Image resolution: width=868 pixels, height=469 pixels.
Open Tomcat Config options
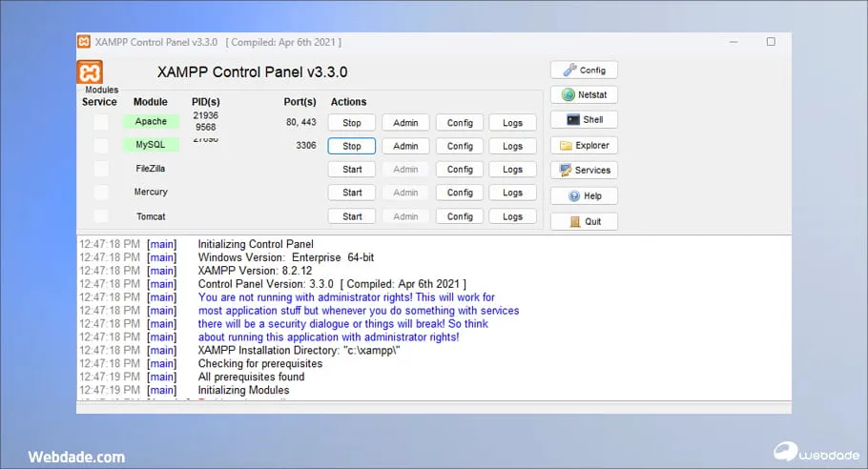tap(460, 216)
